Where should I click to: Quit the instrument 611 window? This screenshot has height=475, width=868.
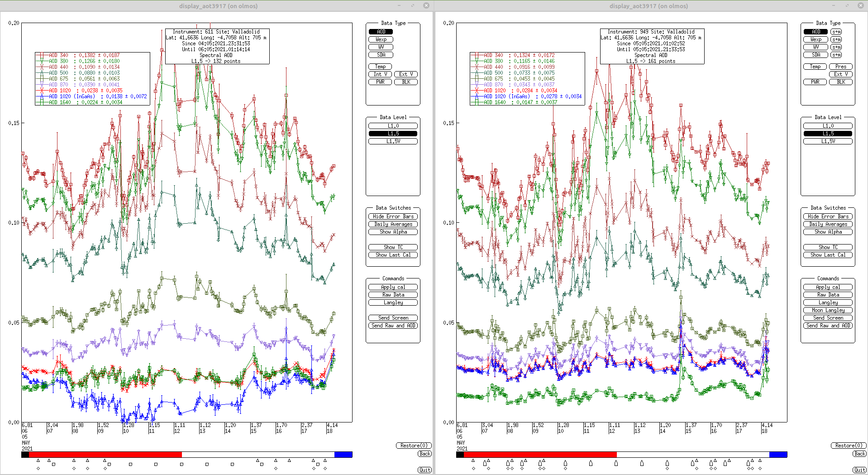[x=425, y=470]
